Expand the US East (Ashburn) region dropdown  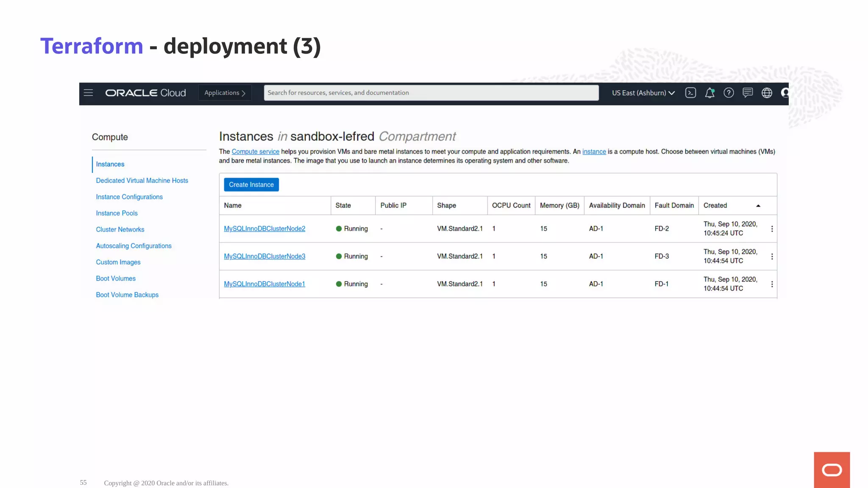[643, 93]
